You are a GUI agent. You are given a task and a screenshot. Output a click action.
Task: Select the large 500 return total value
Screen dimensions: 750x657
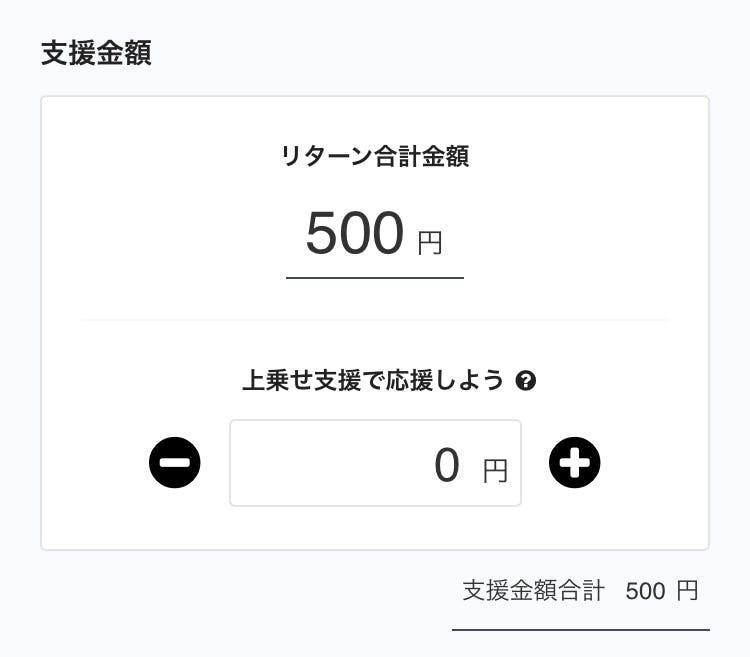click(x=354, y=234)
